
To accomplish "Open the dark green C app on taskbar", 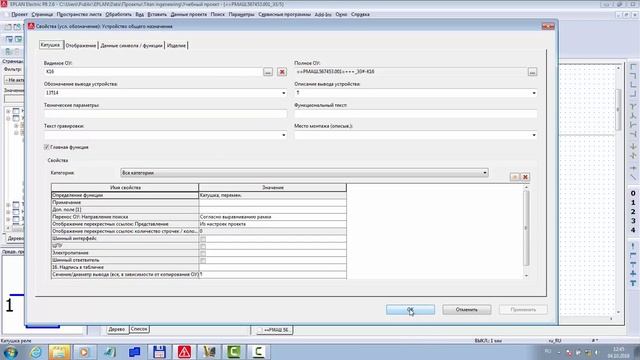I will tap(233, 352).
